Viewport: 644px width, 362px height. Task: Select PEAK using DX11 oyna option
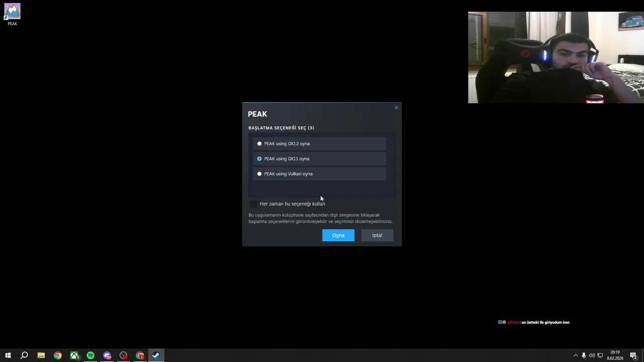(319, 159)
